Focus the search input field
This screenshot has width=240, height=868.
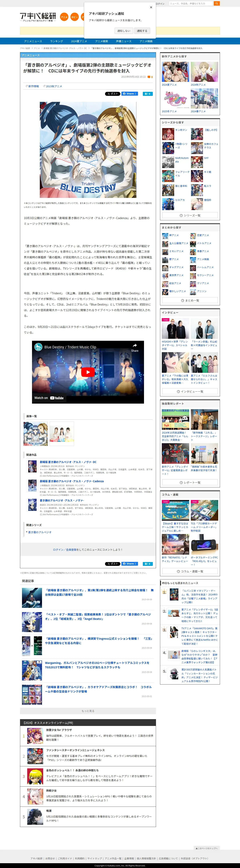click(x=191, y=3)
